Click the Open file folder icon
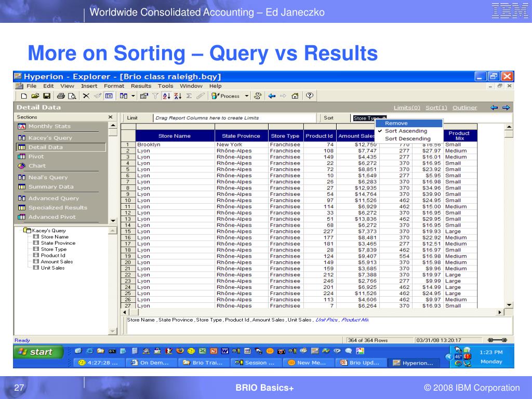Screen dimensions: 532x399 [x=35, y=96]
